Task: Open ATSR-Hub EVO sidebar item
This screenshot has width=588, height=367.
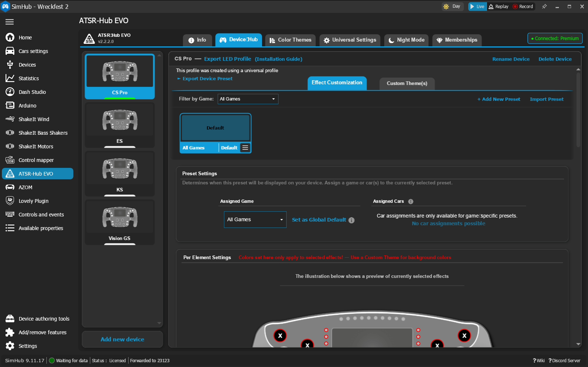Action: click(38, 174)
